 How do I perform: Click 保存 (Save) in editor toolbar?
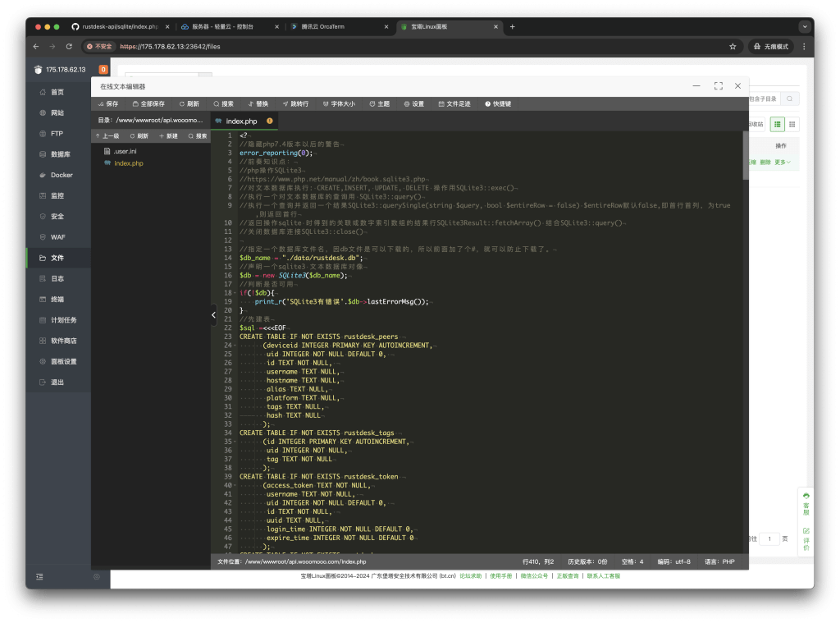click(x=107, y=104)
